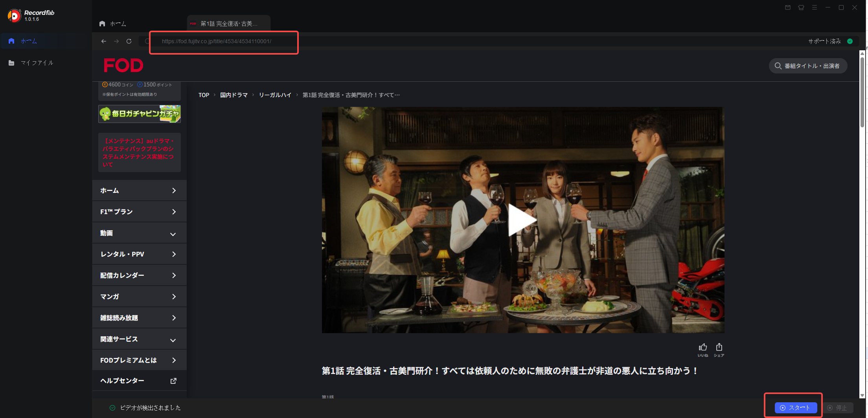Go back with the browser back arrow
The image size is (868, 418).
104,41
